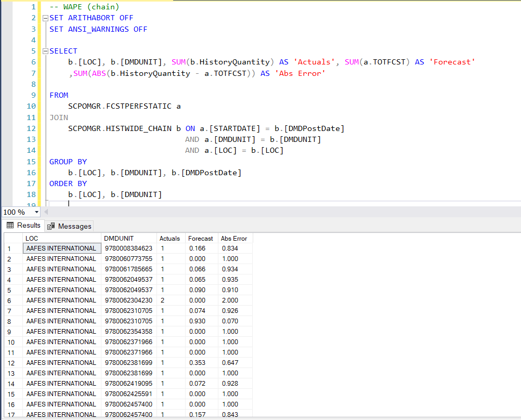Click DMDUNIT cell 9780062304230
521x420 pixels.
tap(129, 300)
